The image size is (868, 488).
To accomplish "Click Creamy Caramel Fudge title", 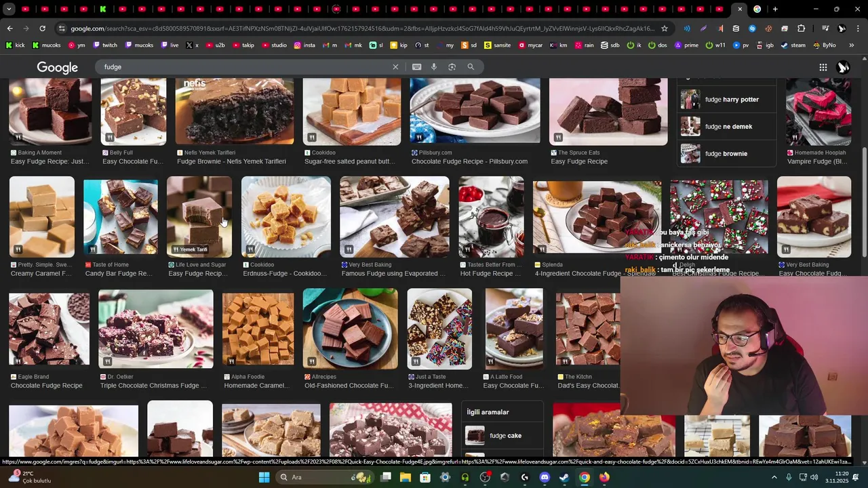I will click(x=41, y=274).
